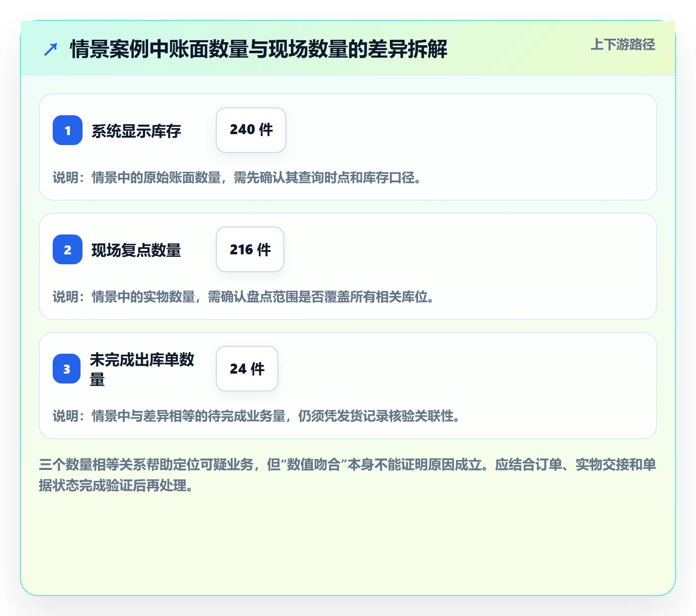Click the blue step 2 badge
This screenshot has height=616, width=696.
(x=68, y=249)
